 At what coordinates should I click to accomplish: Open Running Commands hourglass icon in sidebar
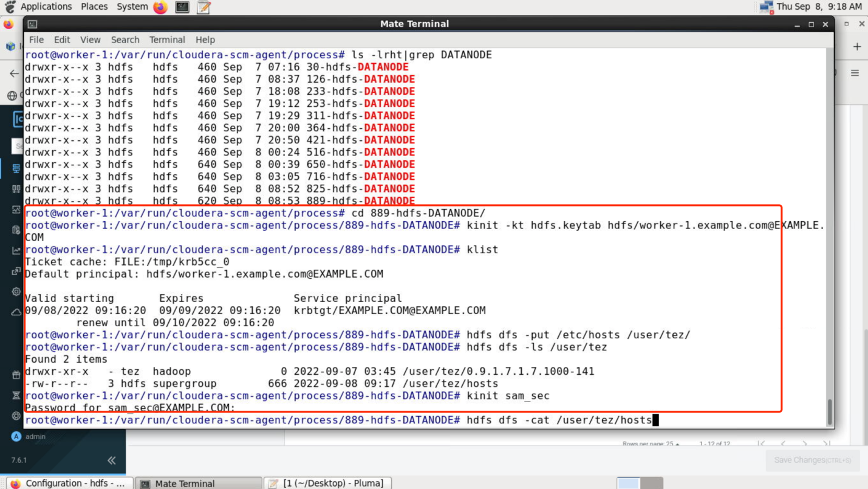point(16,395)
